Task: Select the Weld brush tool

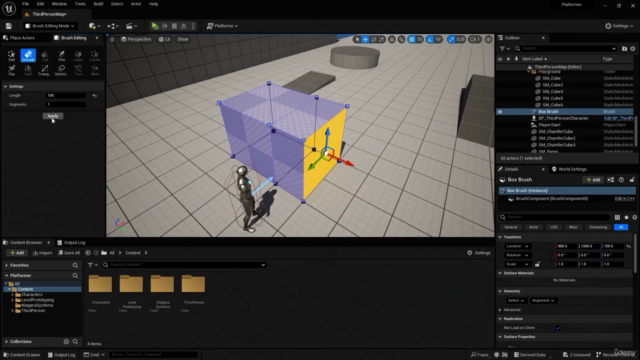Action: click(x=95, y=70)
